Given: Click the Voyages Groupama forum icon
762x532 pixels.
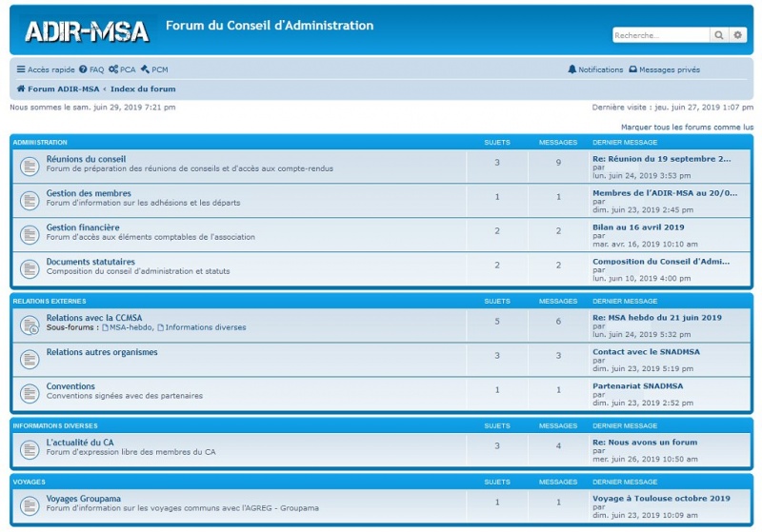Looking at the screenshot, I should click(x=30, y=504).
